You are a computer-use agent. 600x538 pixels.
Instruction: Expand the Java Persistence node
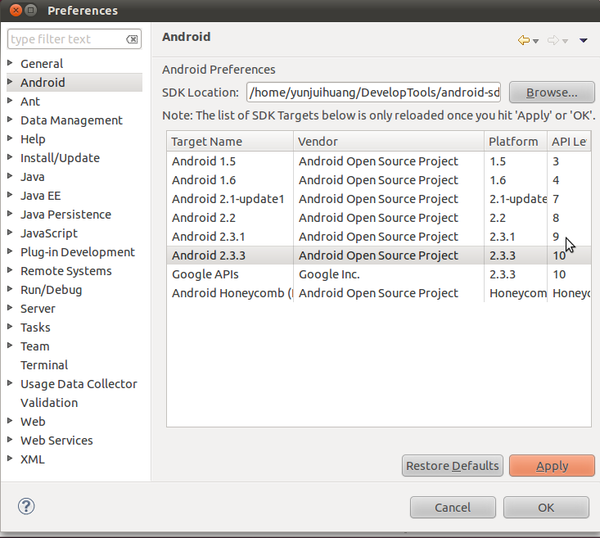click(x=10, y=213)
